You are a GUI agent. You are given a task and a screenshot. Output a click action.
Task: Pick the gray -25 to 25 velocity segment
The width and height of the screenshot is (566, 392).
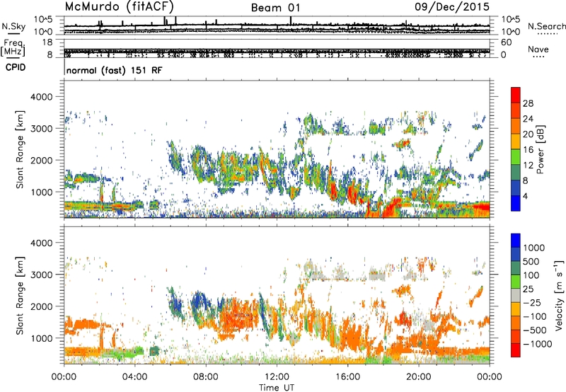516,295
